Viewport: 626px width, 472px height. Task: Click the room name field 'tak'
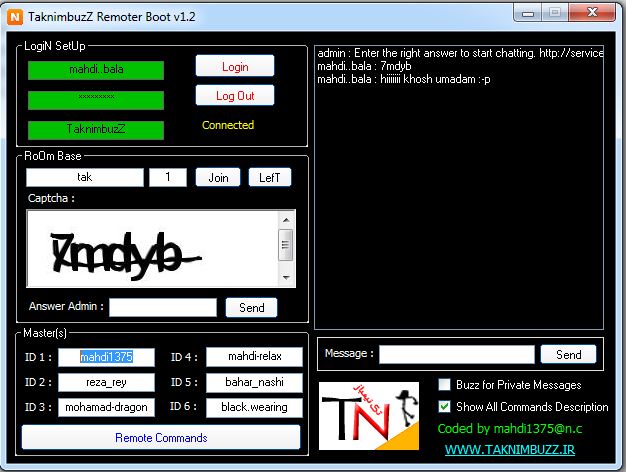(85, 177)
